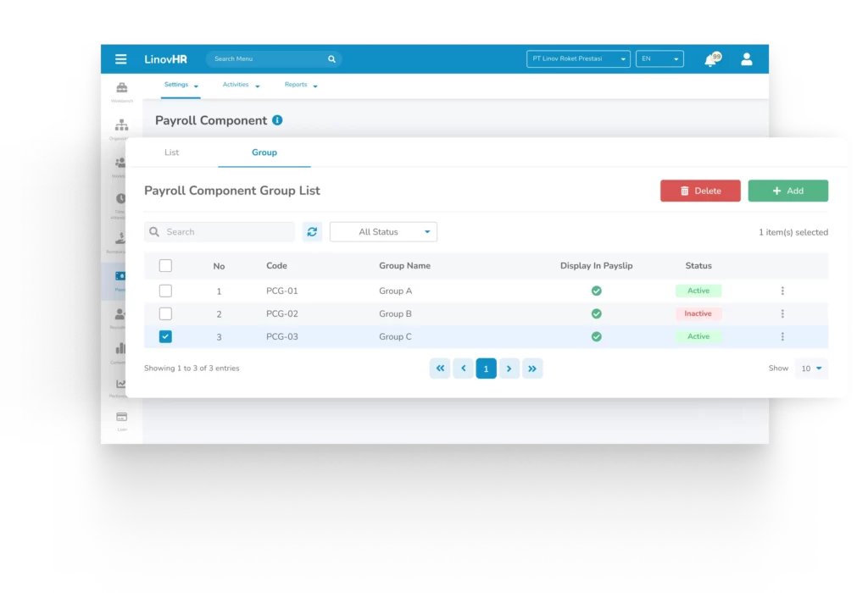Click the PCG-02 code cell
The image size is (868, 593).
tap(281, 313)
